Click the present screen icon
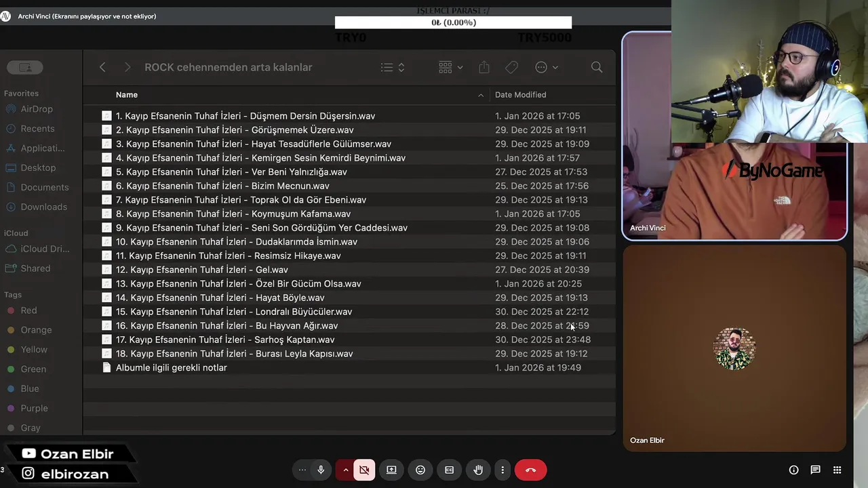The height and width of the screenshot is (488, 868). tap(391, 470)
